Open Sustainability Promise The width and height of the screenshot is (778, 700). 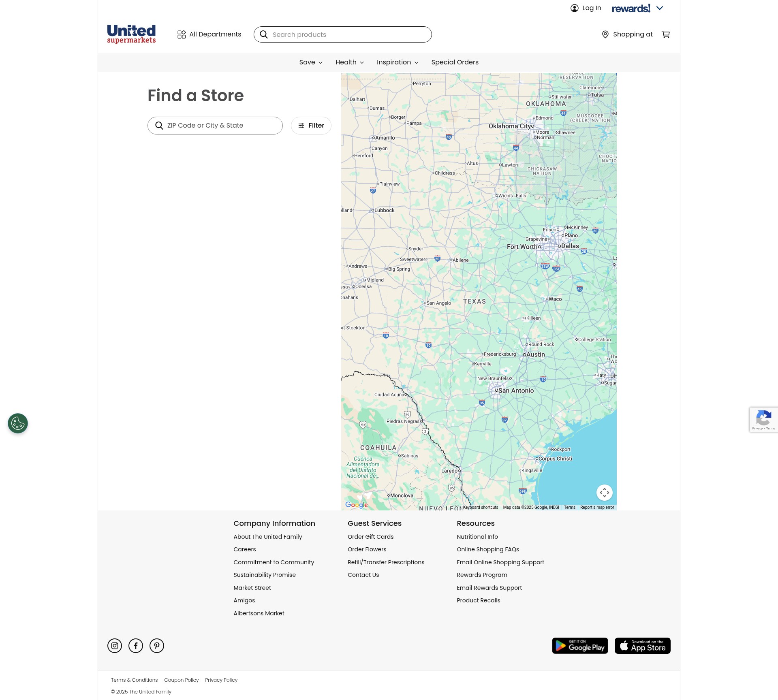(x=265, y=575)
